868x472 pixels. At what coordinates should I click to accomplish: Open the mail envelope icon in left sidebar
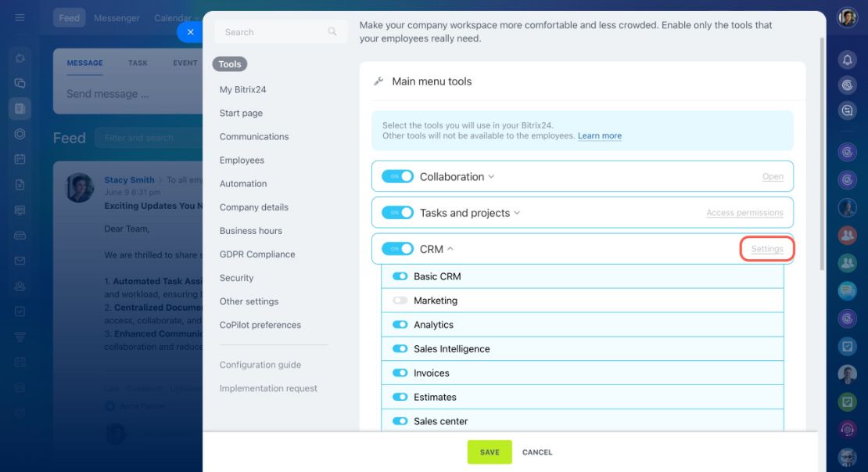click(20, 261)
